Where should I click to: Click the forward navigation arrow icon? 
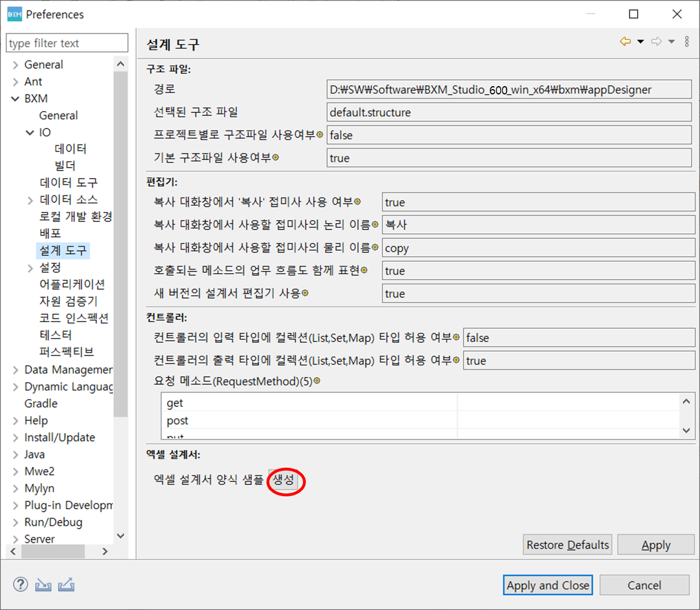tap(656, 41)
